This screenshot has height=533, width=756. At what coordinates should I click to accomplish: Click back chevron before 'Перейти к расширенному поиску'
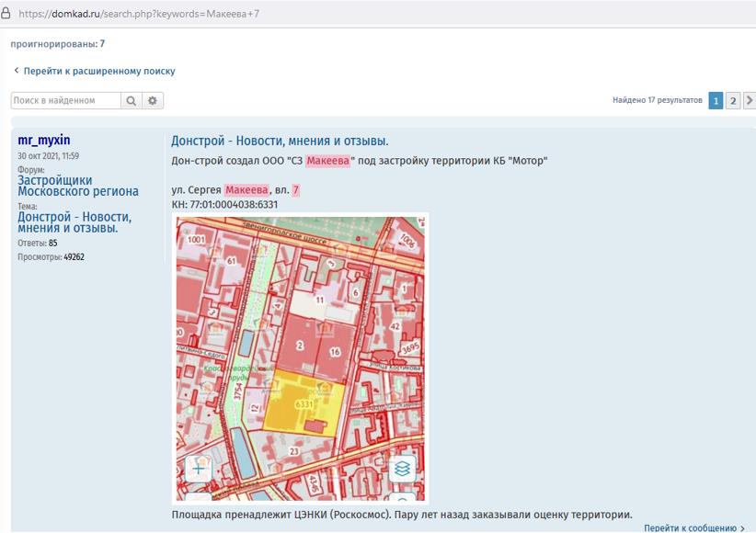pos(16,71)
